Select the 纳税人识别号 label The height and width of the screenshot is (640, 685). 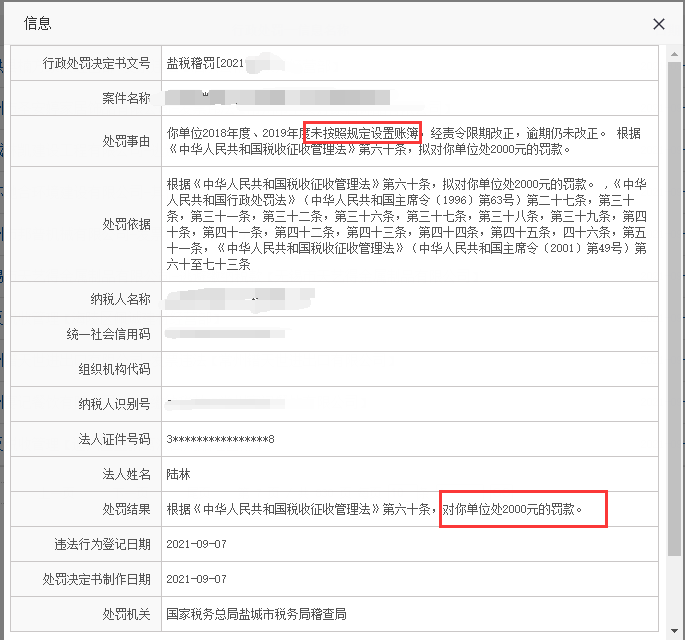(114, 404)
